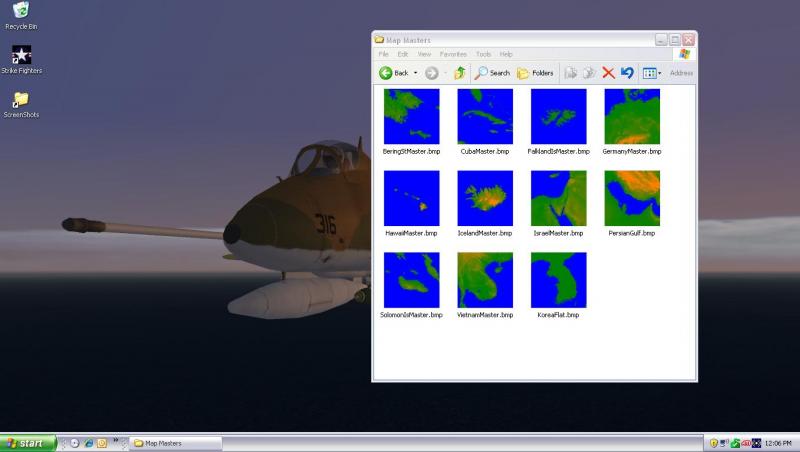This screenshot has height=452, width=800.
Task: Click the Windows start button
Action: pos(27,443)
